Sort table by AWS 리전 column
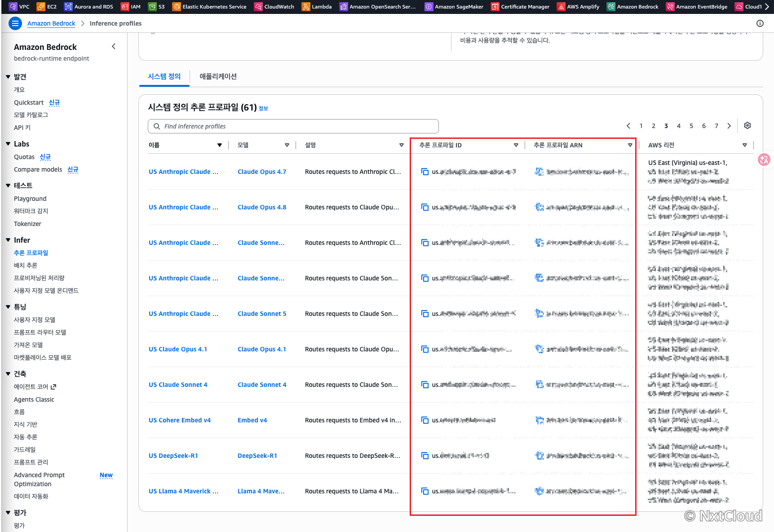Image resolution: width=774 pixels, height=532 pixels. point(745,145)
